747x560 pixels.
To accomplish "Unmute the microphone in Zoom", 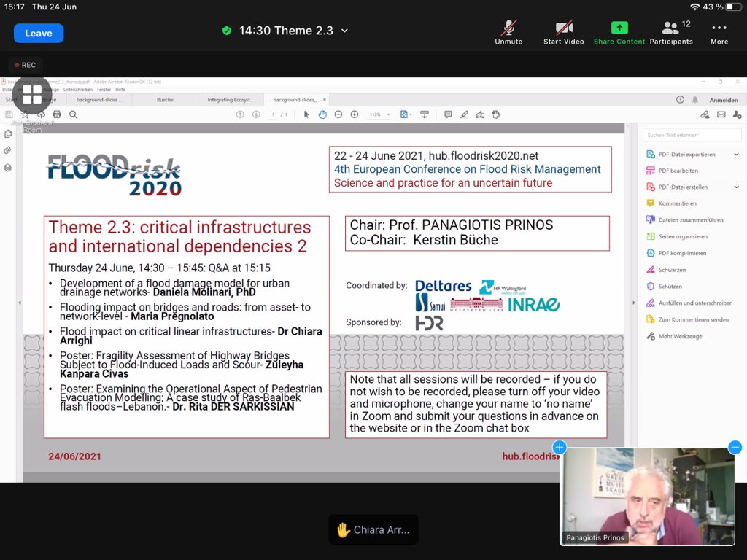I will (x=508, y=32).
